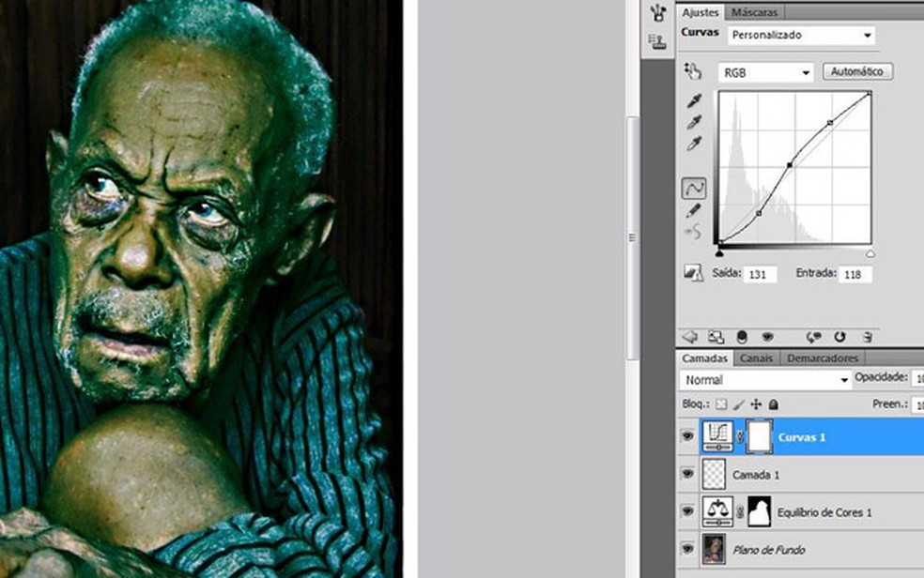Toggle adjustment visibility eye in Ajustes panel
Screen dimensions: 924x578
pos(767,337)
